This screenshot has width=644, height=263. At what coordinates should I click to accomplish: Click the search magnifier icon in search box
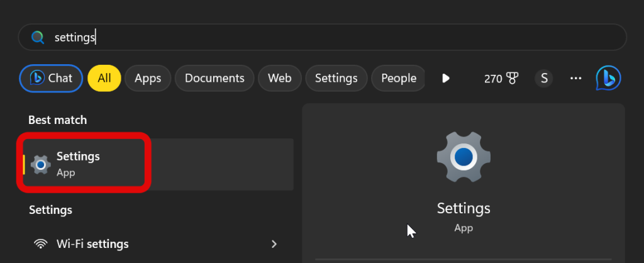(38, 38)
